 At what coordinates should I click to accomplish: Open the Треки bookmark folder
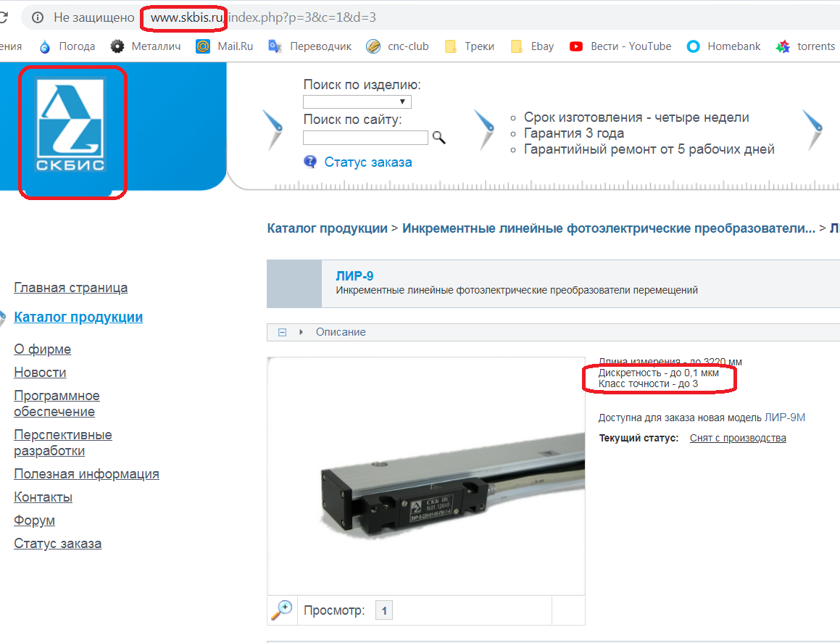coord(470,46)
